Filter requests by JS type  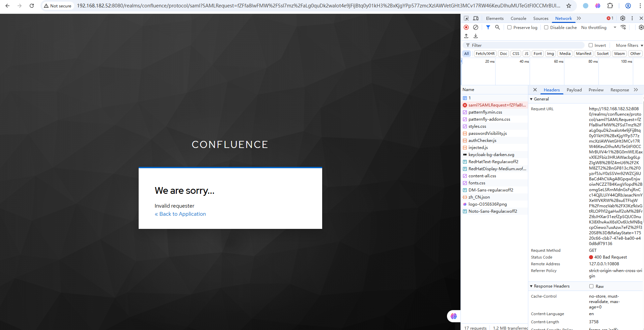click(x=526, y=54)
